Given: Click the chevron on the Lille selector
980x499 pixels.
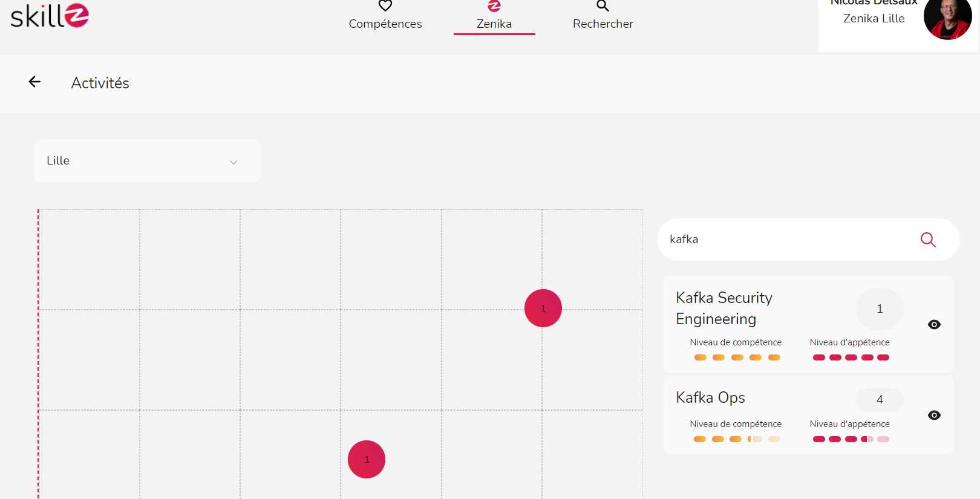Looking at the screenshot, I should pos(234,162).
